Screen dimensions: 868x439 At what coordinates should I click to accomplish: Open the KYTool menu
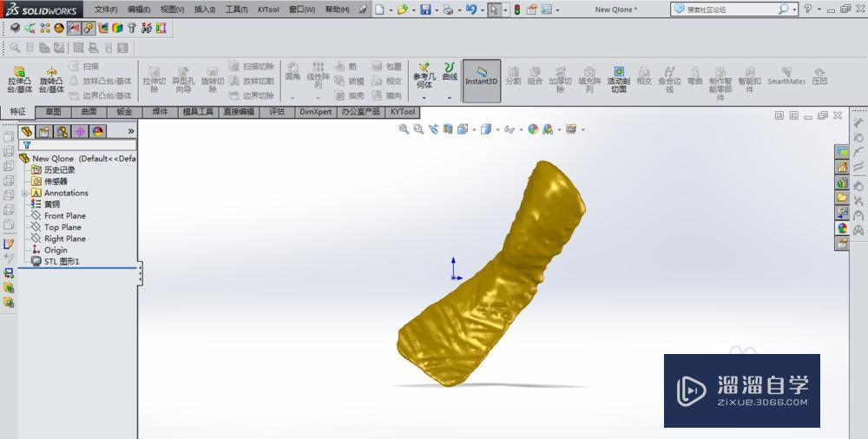[x=268, y=10]
